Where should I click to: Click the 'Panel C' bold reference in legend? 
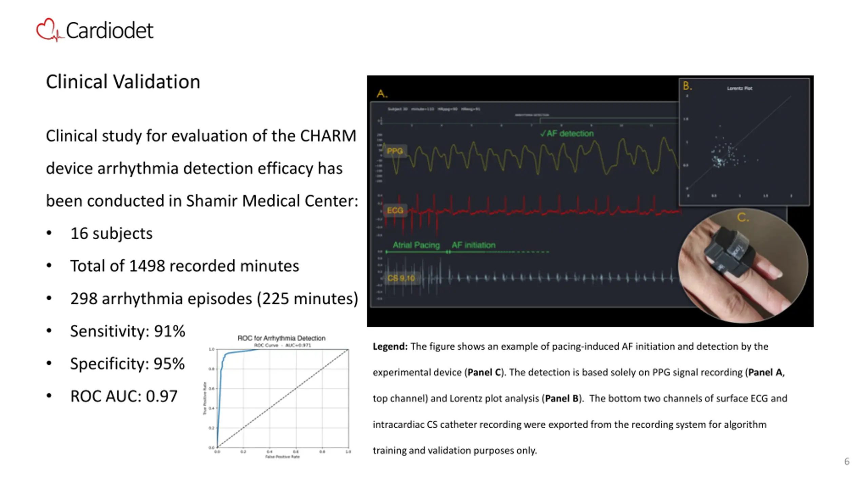[x=484, y=372]
